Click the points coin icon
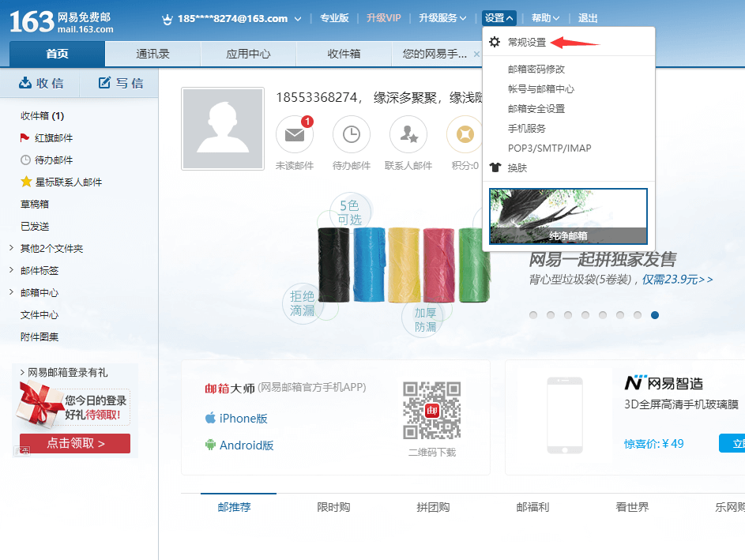The image size is (745, 560). (x=465, y=135)
